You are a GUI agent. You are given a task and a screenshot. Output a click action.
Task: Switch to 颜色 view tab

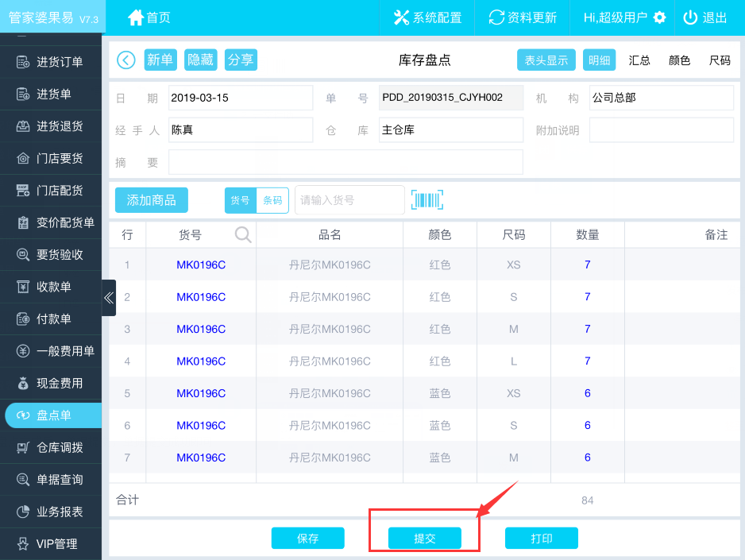pos(679,60)
